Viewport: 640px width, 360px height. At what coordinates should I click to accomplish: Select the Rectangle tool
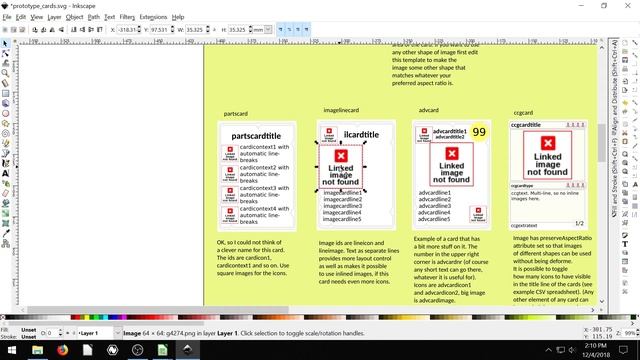tap(5, 93)
